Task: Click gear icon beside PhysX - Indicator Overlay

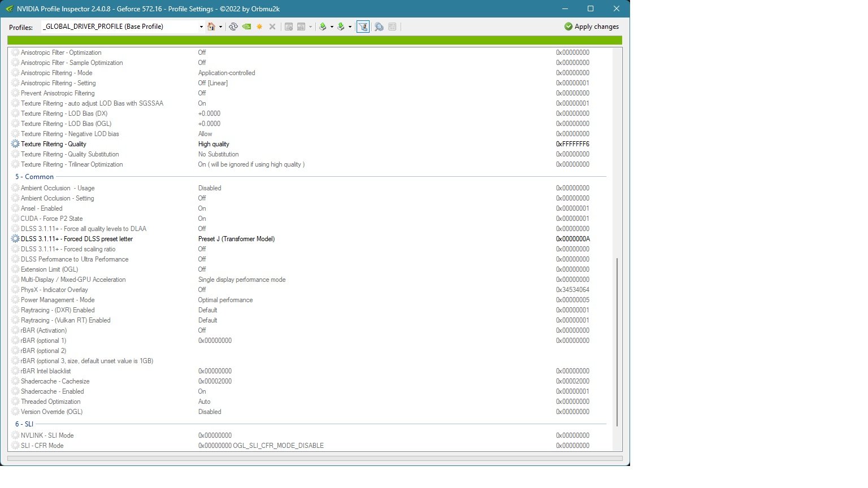Action: coord(15,290)
